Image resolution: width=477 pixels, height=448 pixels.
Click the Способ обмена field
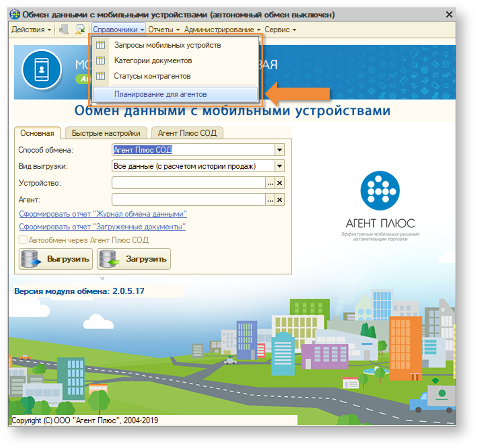(193, 150)
